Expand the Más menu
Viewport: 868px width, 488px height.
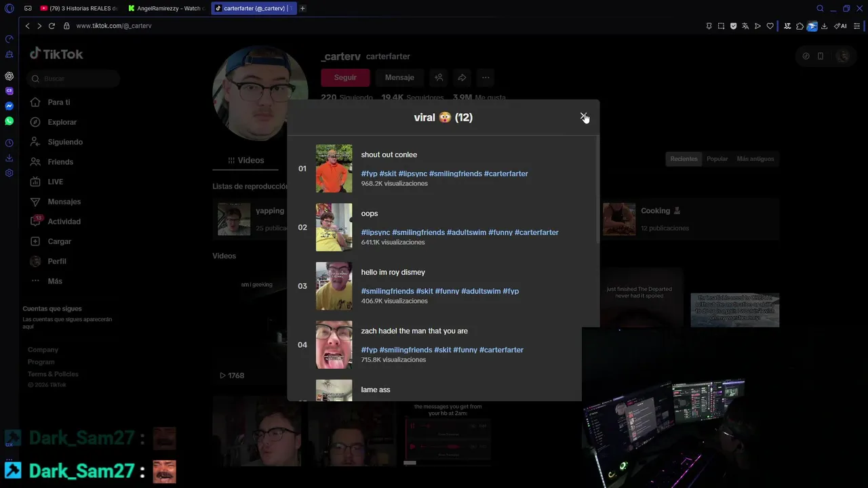point(54,281)
